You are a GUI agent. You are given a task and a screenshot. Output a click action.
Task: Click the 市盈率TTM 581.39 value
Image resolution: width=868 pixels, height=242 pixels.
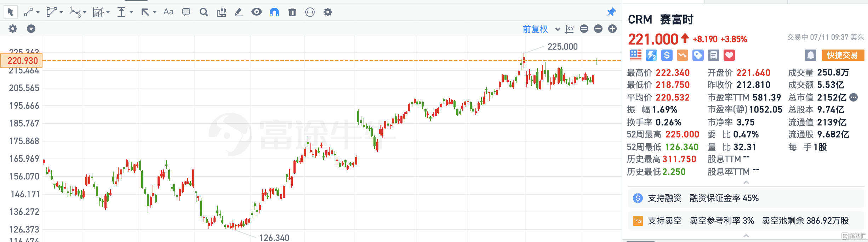tap(767, 98)
